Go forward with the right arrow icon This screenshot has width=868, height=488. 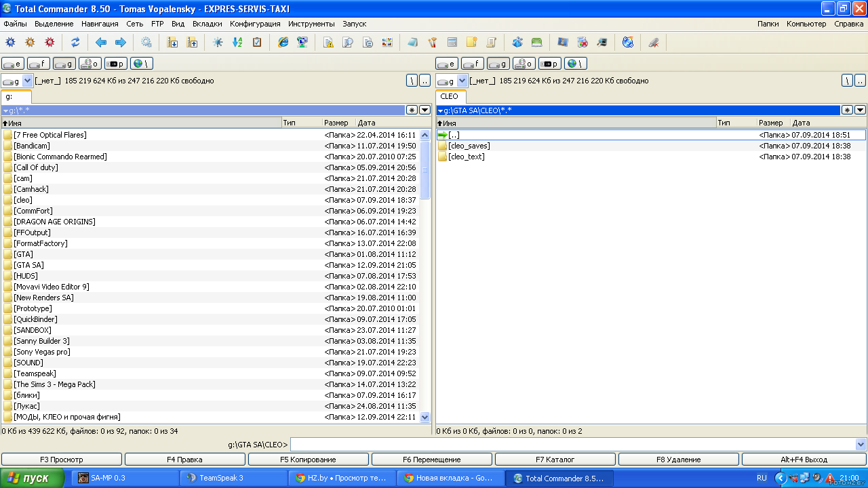coord(121,42)
